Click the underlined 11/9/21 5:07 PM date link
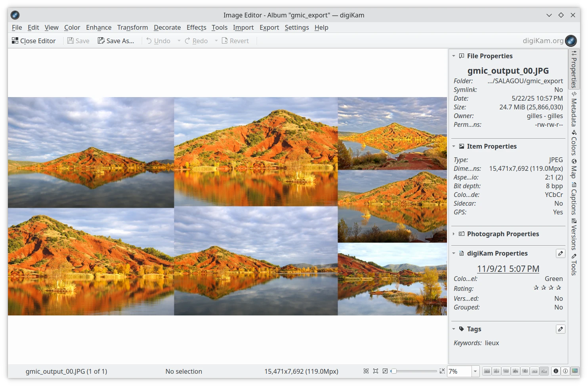The image size is (588, 386). pyautogui.click(x=508, y=269)
